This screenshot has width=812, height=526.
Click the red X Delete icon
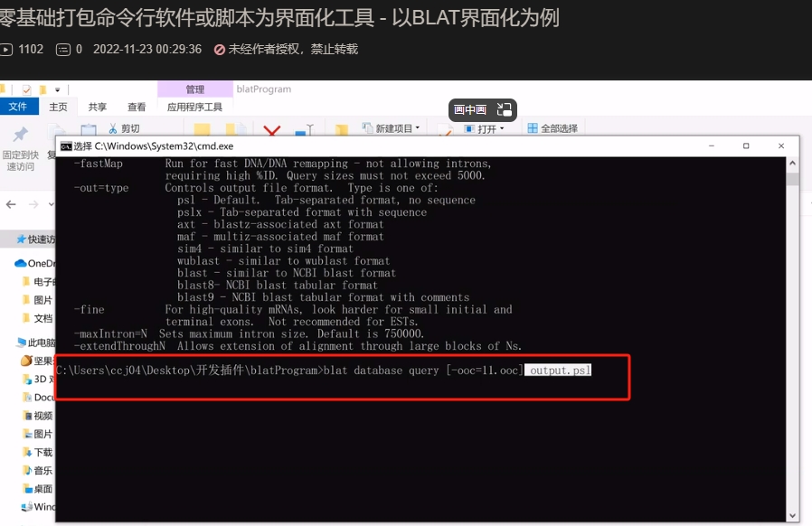[x=271, y=131]
